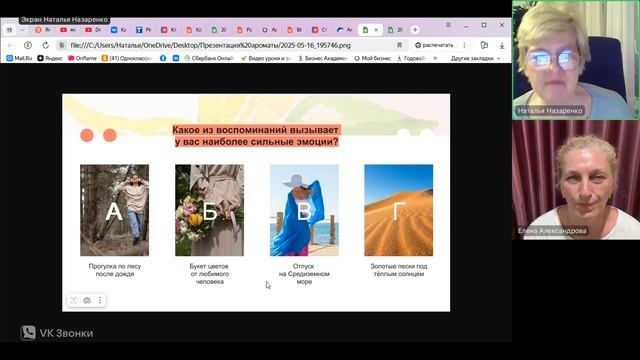Screen dimensions: 640x360
Task: Open Видео уроки bookmark
Action: 266,58
